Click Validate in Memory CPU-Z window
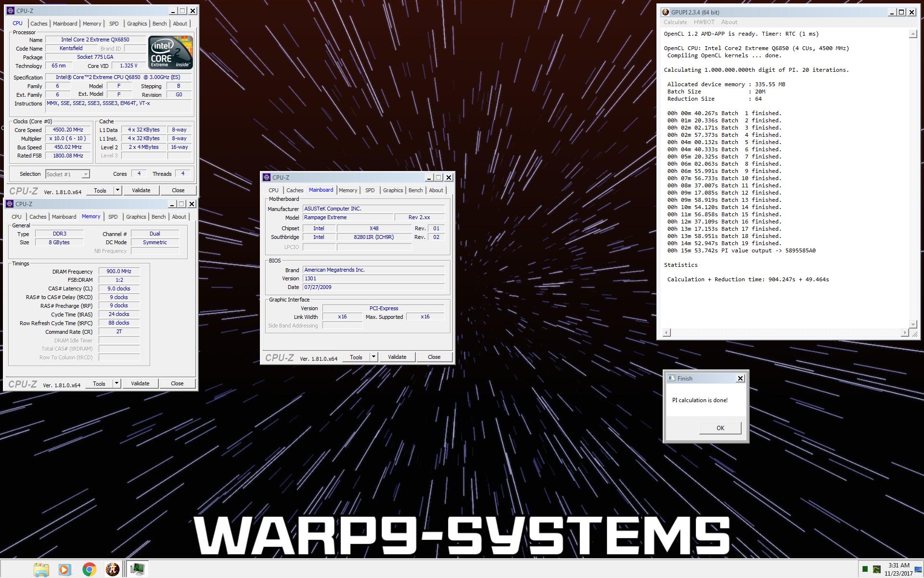 [x=140, y=383]
